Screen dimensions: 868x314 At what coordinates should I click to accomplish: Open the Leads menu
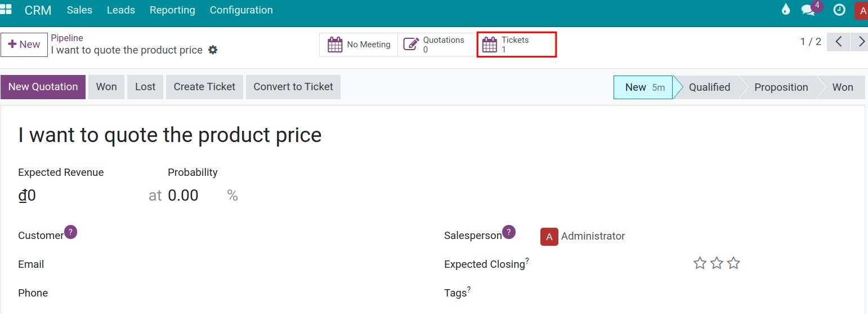click(x=120, y=10)
